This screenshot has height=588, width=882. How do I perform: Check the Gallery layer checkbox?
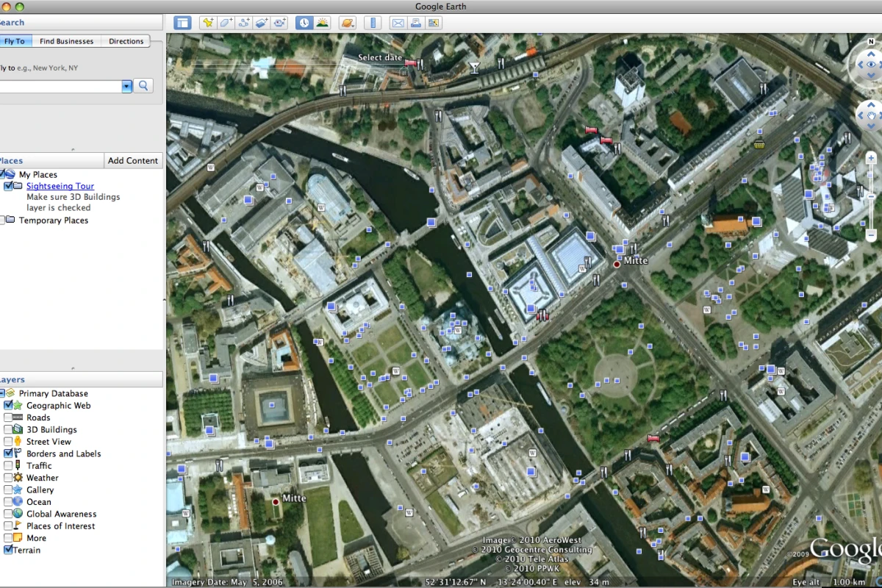[x=9, y=490]
